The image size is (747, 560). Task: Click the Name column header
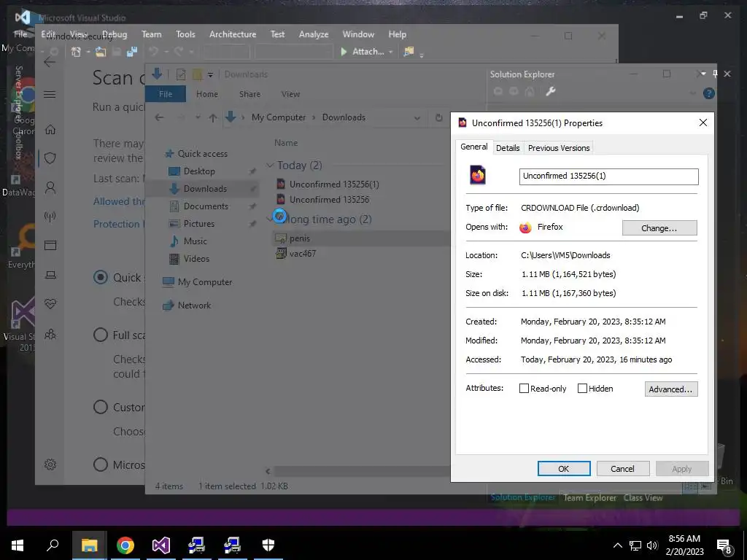tap(286, 143)
